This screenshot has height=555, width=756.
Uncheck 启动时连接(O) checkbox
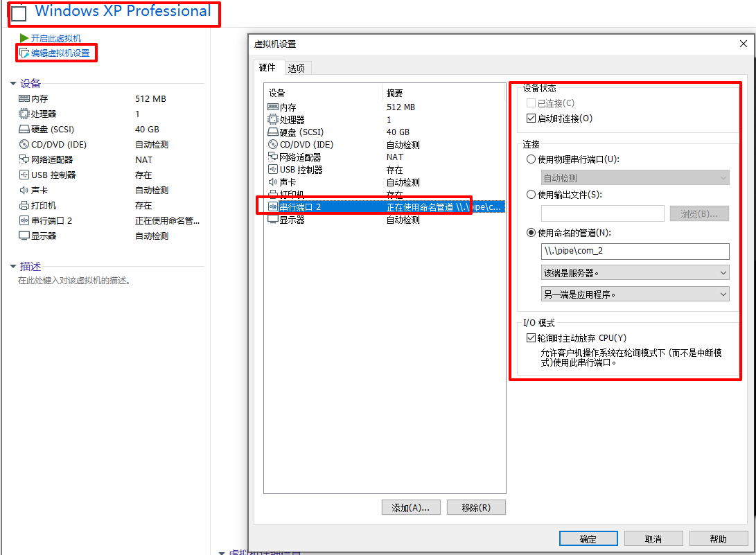531,118
